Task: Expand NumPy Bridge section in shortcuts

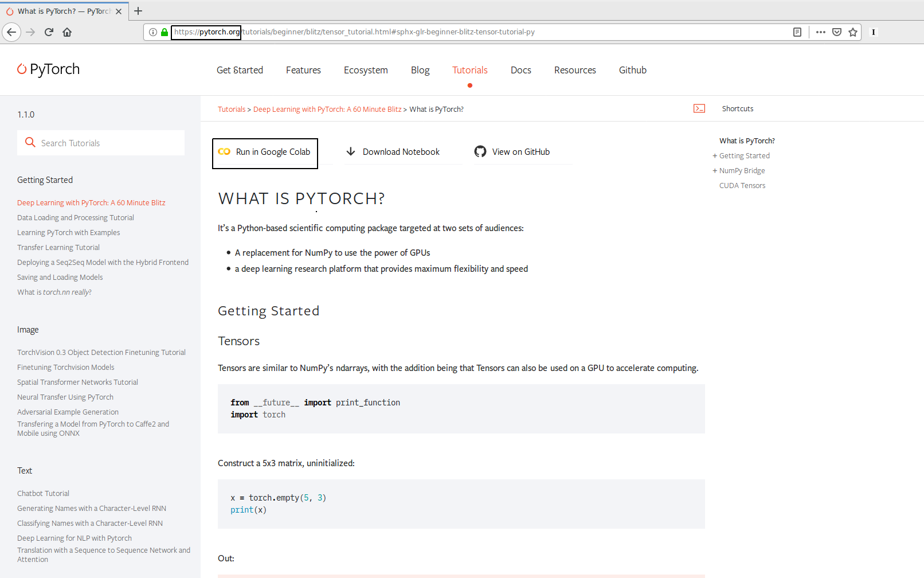Action: point(715,171)
